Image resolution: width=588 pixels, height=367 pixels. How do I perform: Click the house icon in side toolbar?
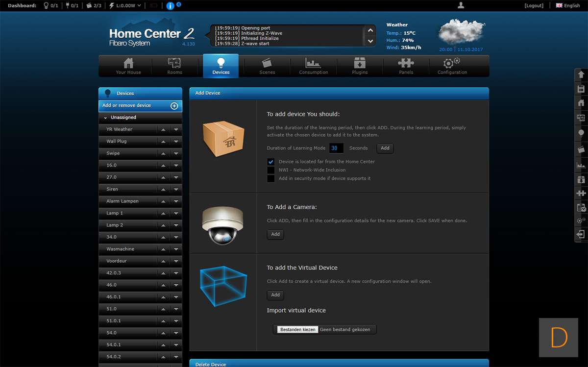[x=581, y=103]
